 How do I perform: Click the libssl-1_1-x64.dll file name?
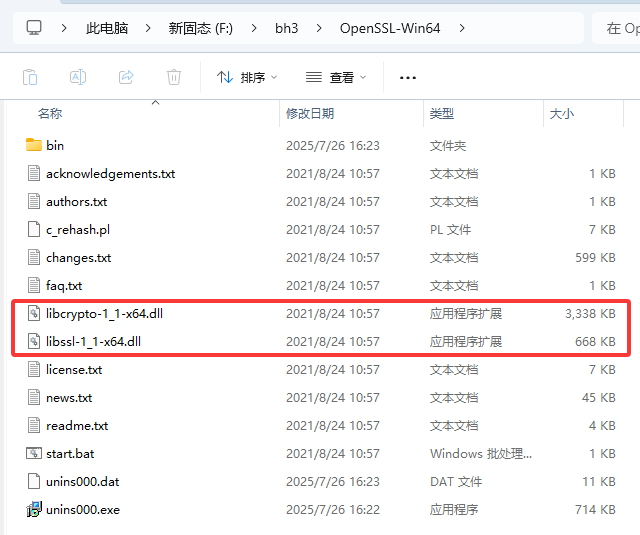(93, 342)
